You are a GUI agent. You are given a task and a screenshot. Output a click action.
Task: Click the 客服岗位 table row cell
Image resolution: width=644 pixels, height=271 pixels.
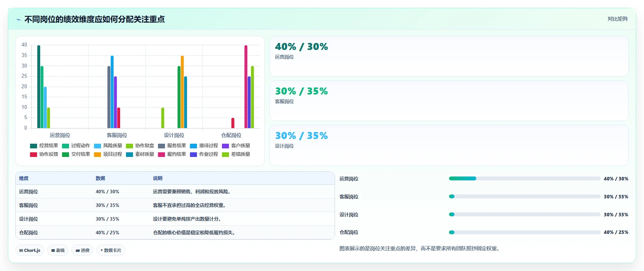pyautogui.click(x=28, y=205)
